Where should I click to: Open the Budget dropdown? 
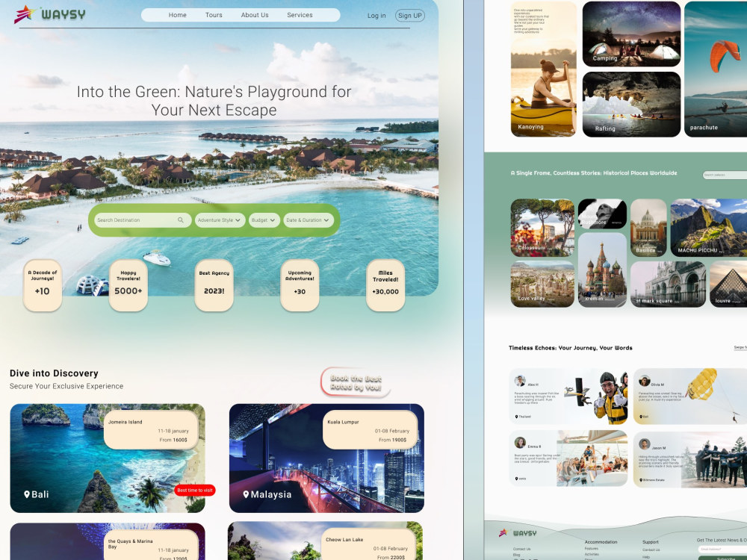point(264,220)
